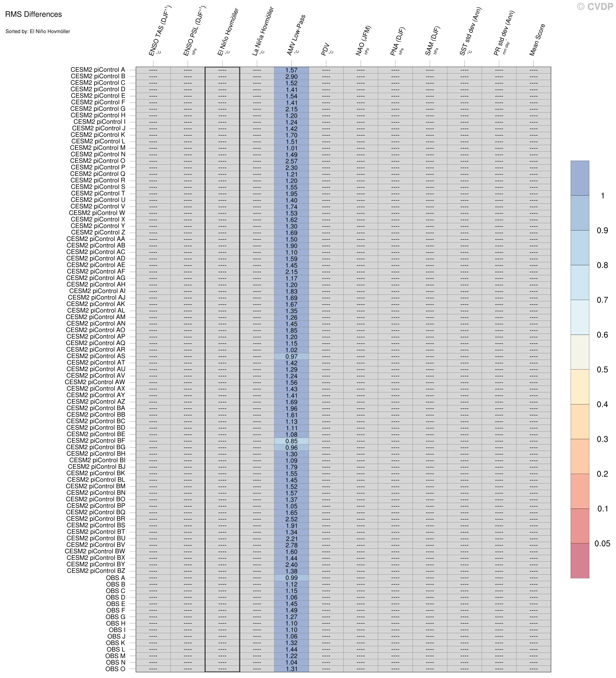Click the topmost dark-blue colorbar segment
The image size is (616, 678).
580,178
